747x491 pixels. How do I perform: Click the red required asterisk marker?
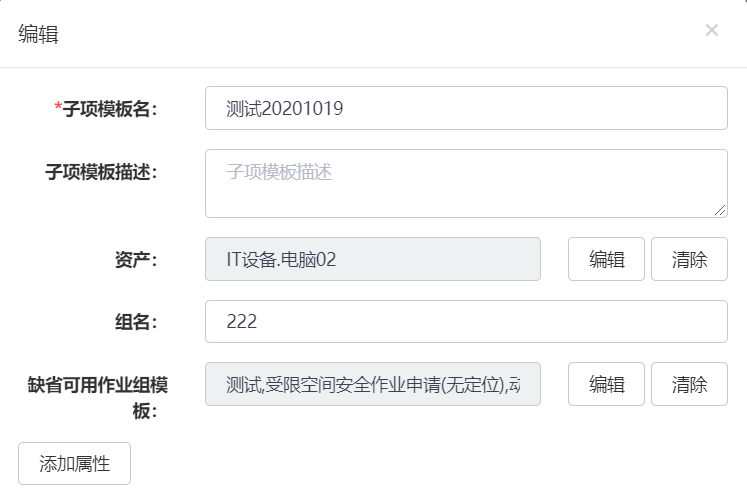[58, 107]
